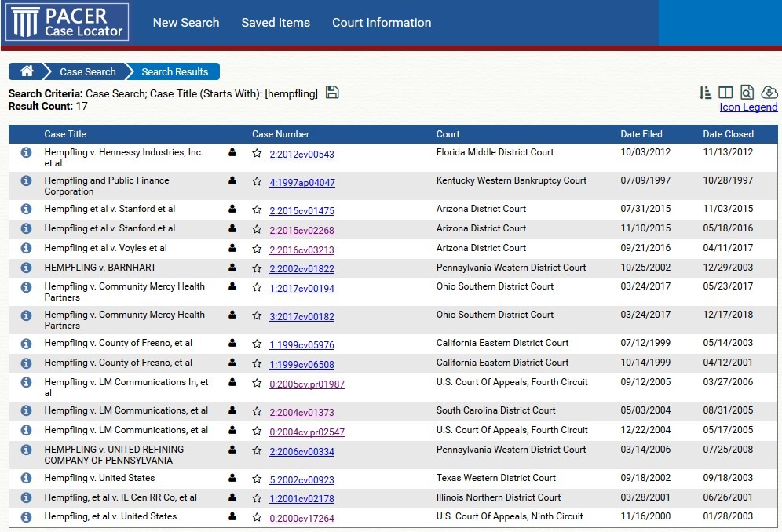Open info for Hempfling v. Hennessy Industries
This screenshot has height=532, width=782.
27,152
